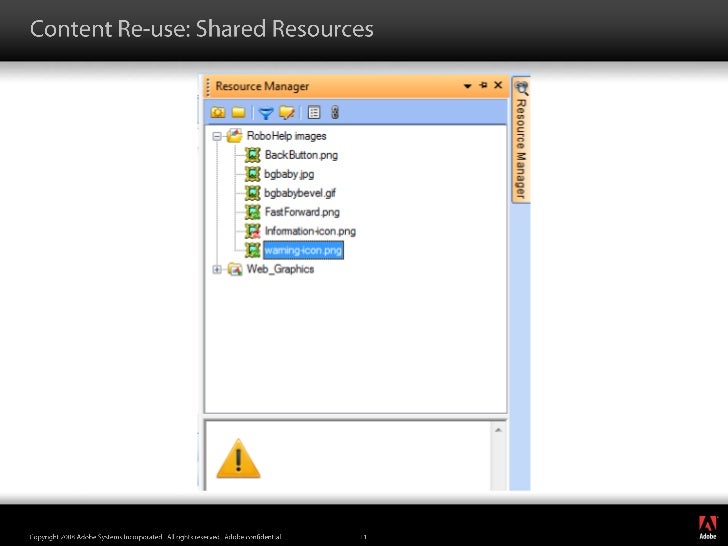Click the highlighted warning-icon.png file

[303, 250]
